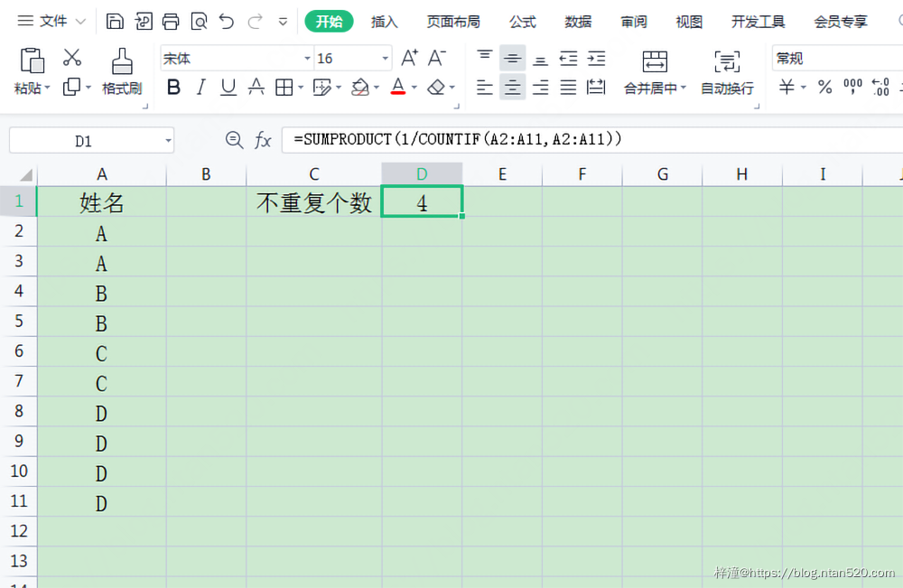903x588 pixels.
Task: Decrease font size with A- icon
Action: click(436, 58)
